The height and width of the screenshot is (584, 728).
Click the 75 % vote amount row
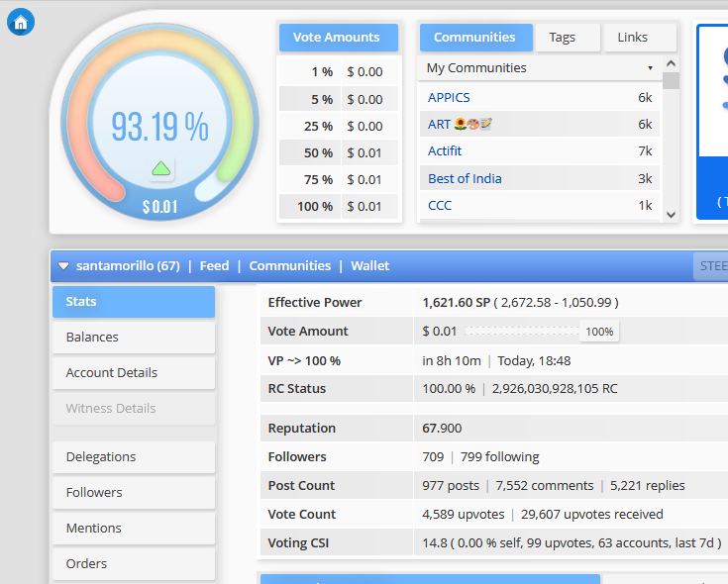339,179
